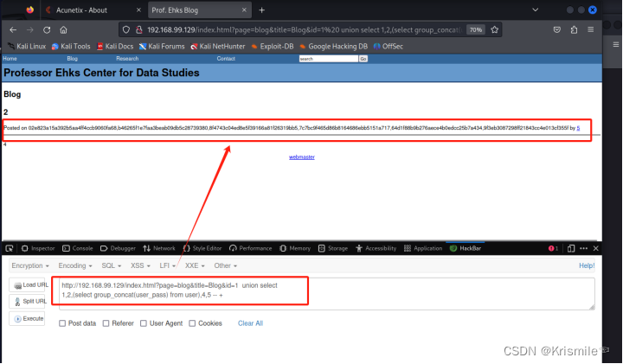Expand the XSS dropdown in HackBar

140,265
